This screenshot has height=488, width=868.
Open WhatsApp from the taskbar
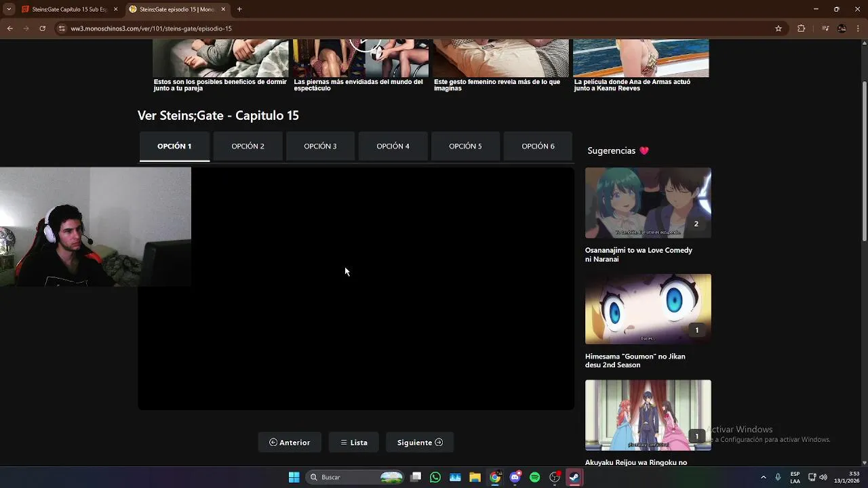[x=435, y=477]
